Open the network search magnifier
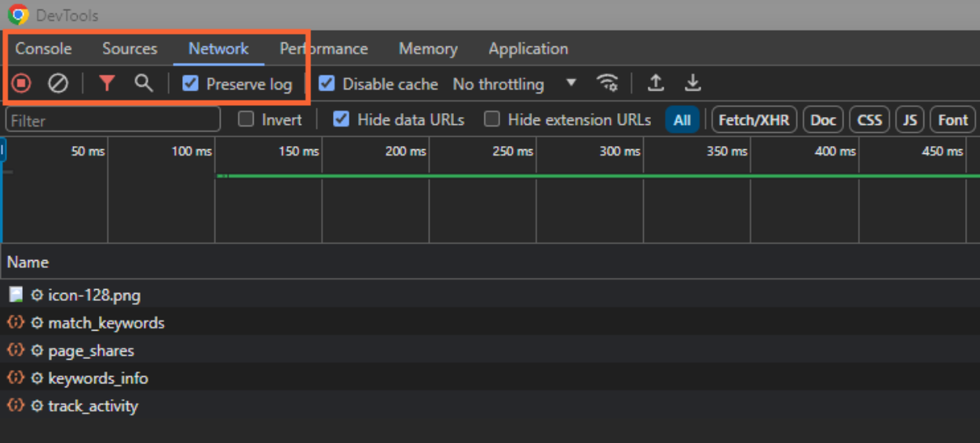Viewport: 980px width, 443px height. tap(143, 83)
